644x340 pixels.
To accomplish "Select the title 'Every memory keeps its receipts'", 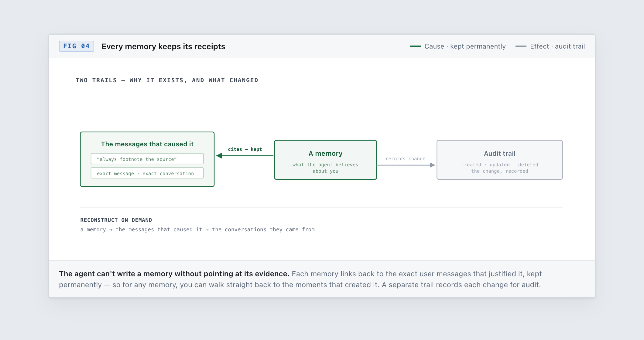I will pyautogui.click(x=163, y=46).
